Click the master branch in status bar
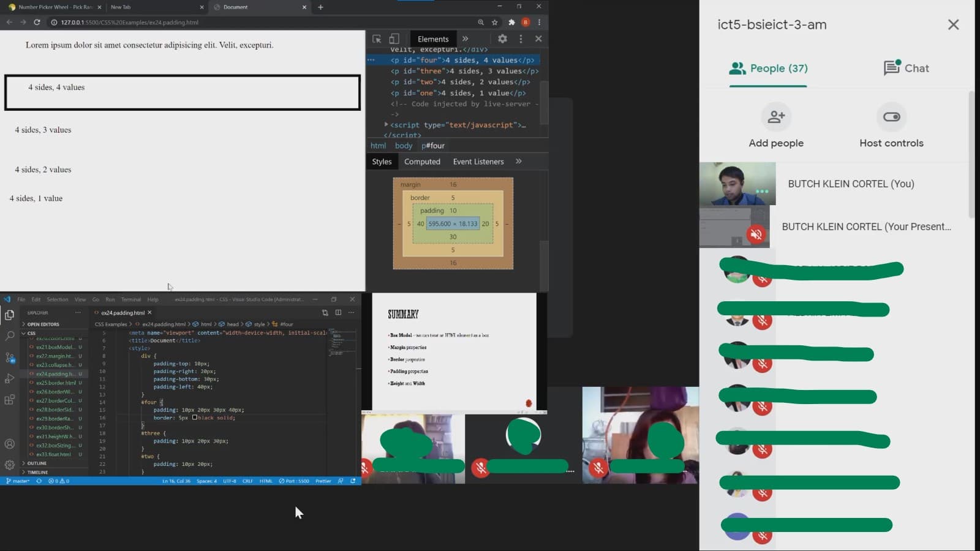The image size is (980, 551). (18, 481)
